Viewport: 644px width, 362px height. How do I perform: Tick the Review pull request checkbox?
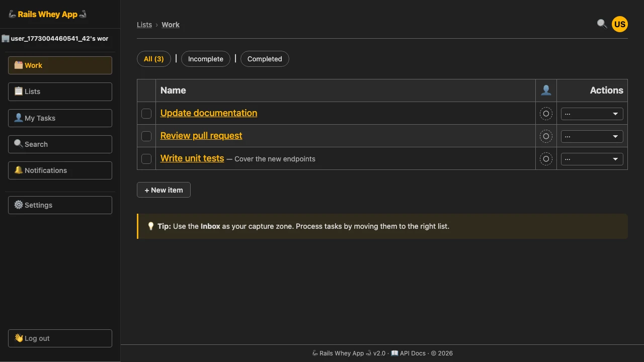pyautogui.click(x=146, y=136)
